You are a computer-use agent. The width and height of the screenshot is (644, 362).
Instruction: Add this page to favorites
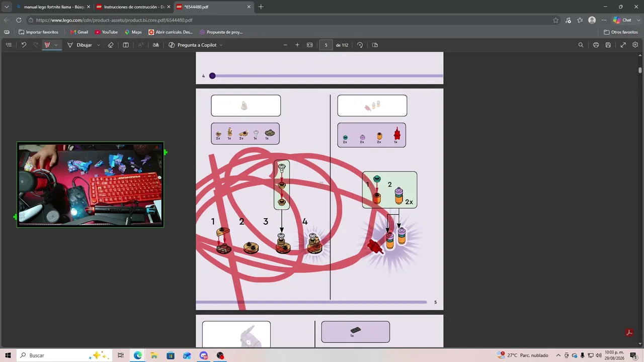(x=556, y=20)
